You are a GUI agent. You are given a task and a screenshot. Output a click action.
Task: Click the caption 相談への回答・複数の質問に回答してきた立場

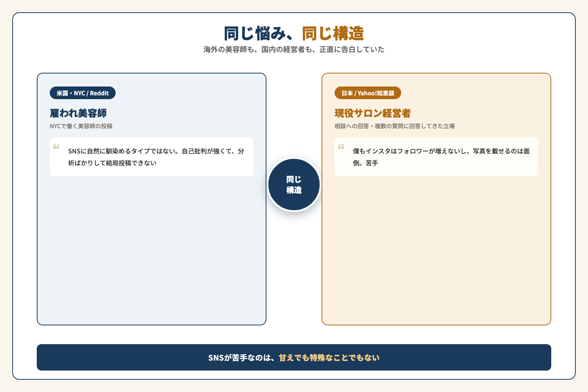click(x=395, y=126)
